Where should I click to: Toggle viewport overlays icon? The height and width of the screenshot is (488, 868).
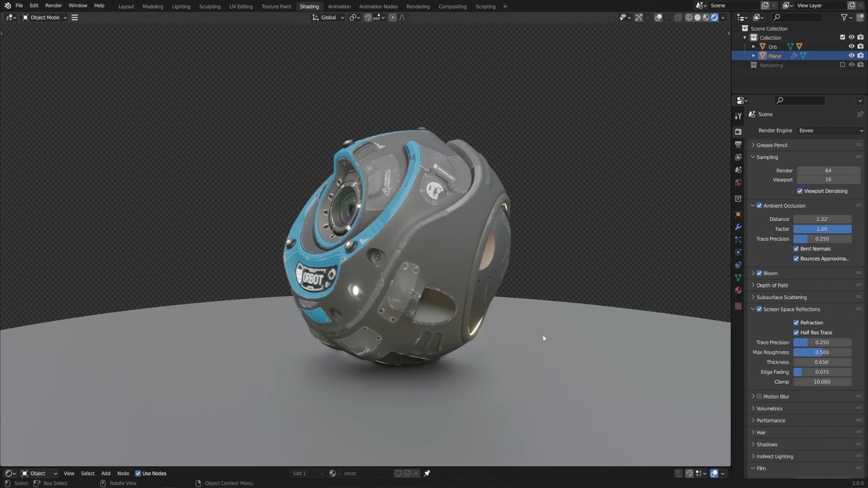click(658, 18)
